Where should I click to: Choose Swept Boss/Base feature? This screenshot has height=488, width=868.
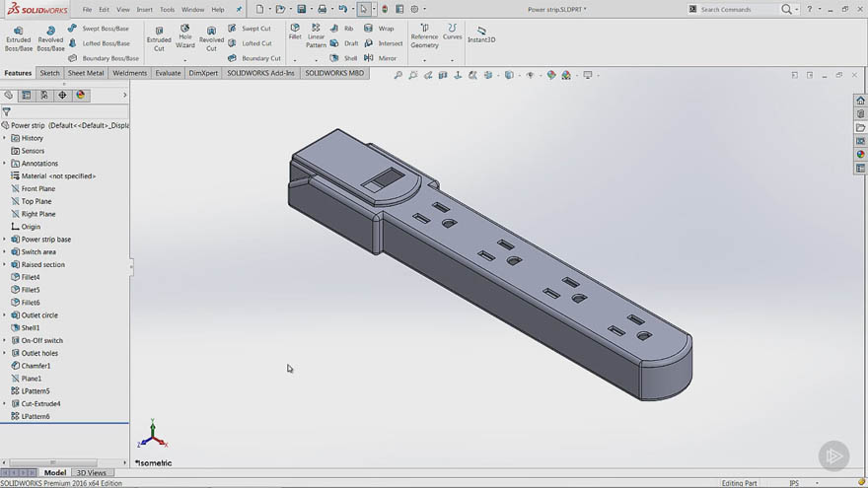pos(99,29)
